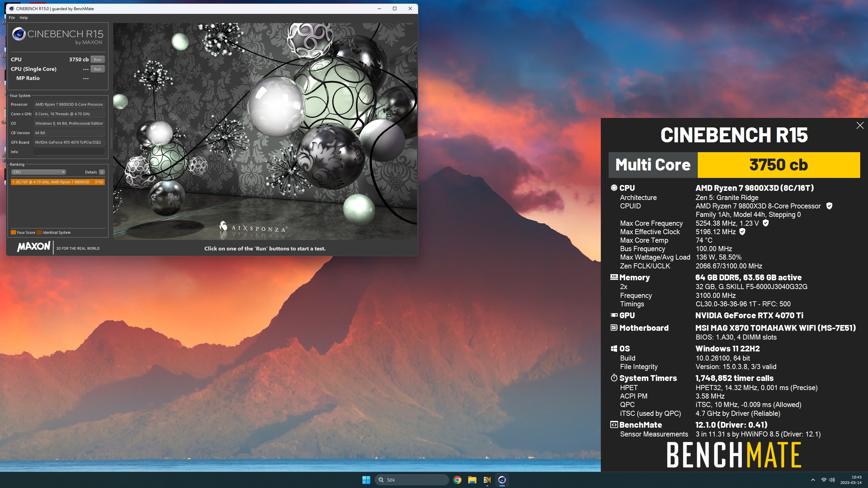Click the Sök taskbar search box
Image resolution: width=868 pixels, height=488 pixels.
click(x=412, y=480)
